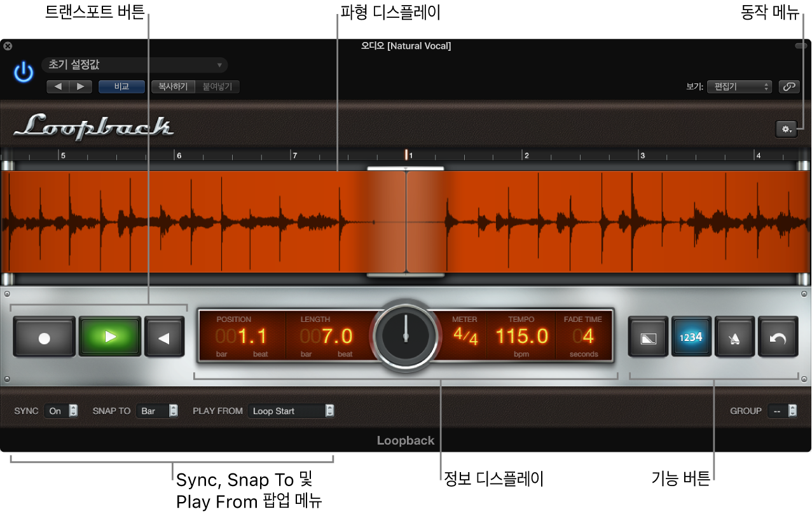Open the 초기 설정값 preset menu

[135, 65]
